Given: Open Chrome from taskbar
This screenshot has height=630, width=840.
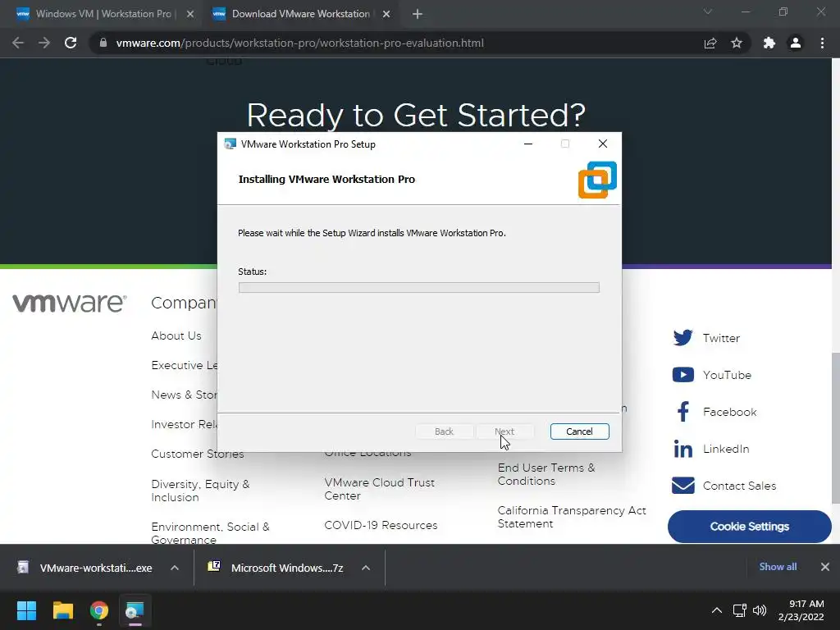Looking at the screenshot, I should click(99, 610).
